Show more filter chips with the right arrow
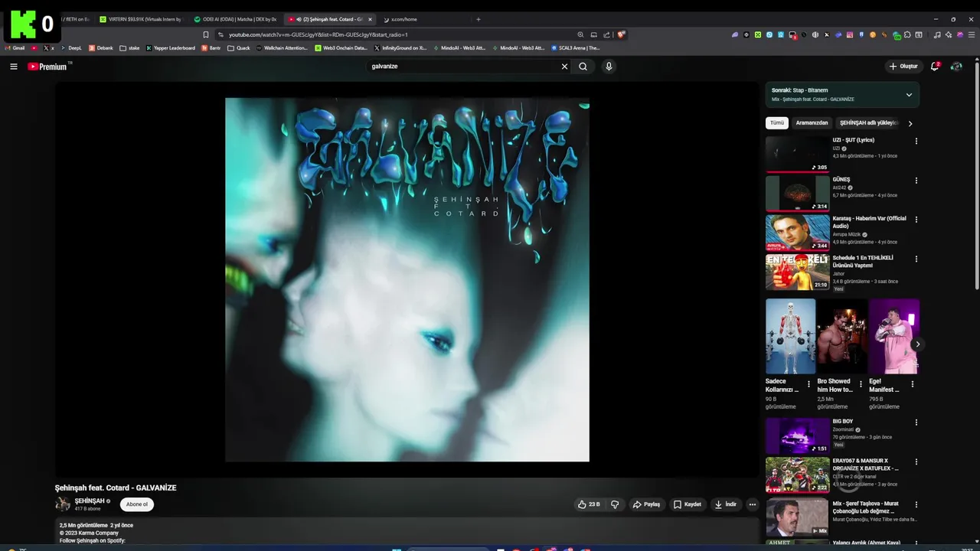The height and width of the screenshot is (551, 980). click(910, 123)
